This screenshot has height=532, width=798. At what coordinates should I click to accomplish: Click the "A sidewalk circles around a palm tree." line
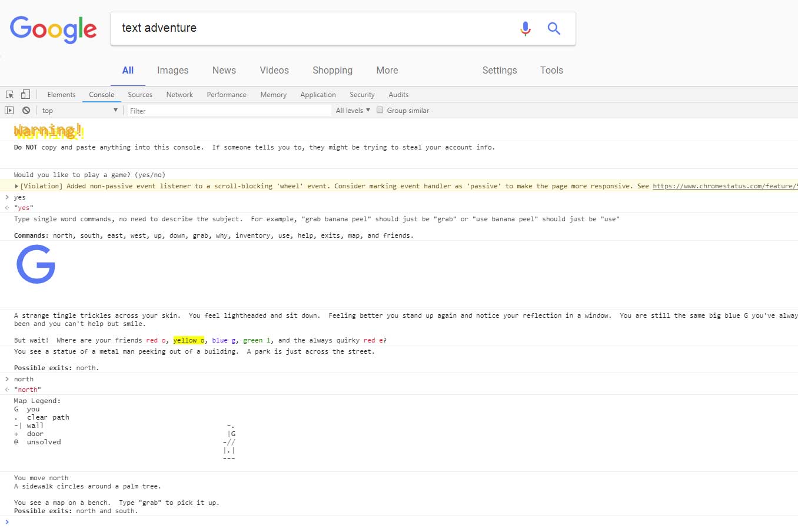[x=88, y=486]
